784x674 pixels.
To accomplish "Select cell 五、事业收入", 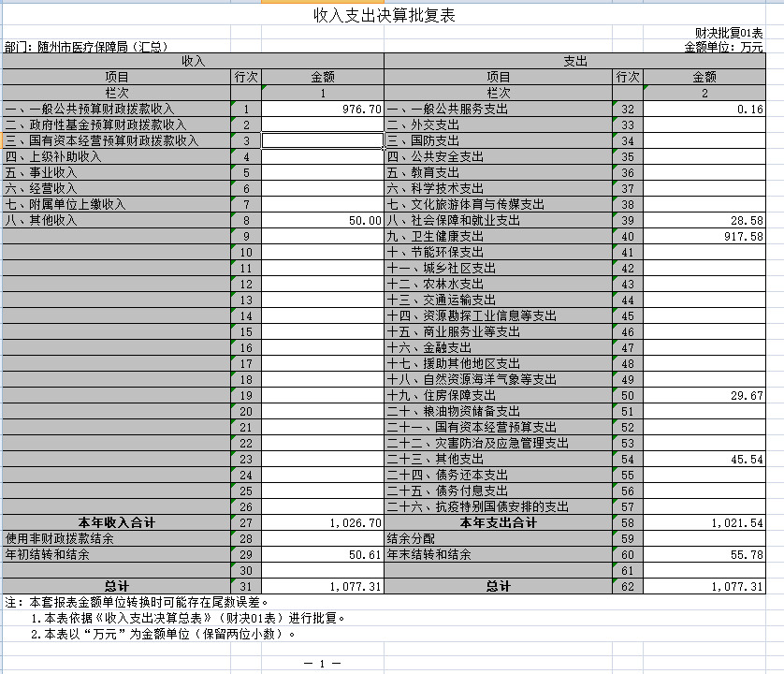I will click(117, 172).
